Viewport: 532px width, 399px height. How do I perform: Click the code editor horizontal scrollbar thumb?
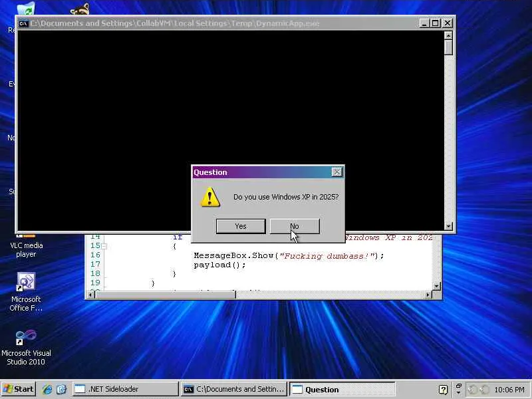166,295
